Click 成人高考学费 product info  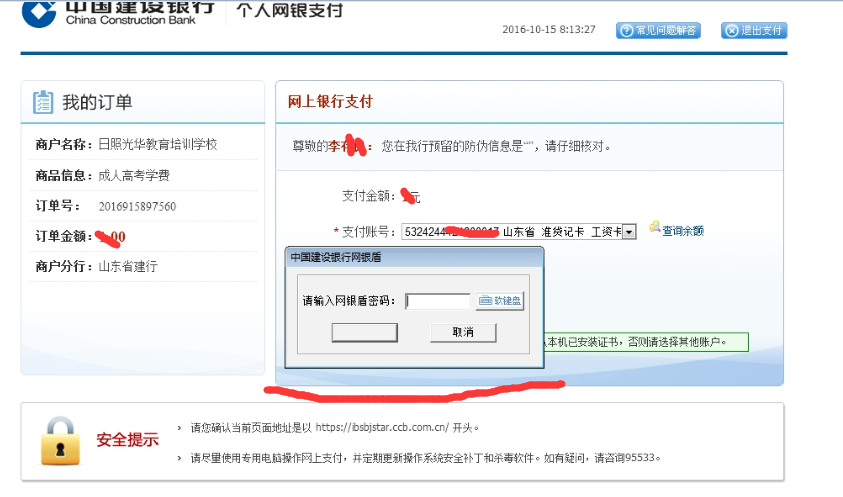pos(134,175)
